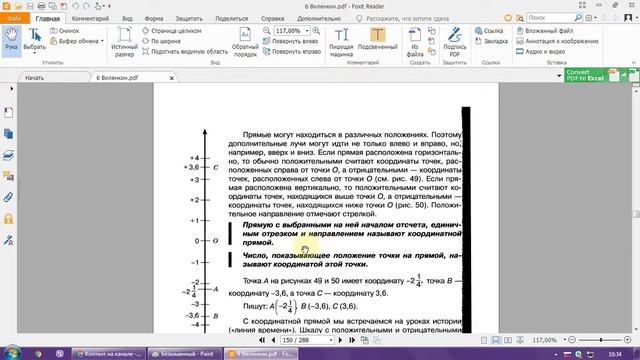Open the Layers panel in sidebar
Viewport: 640px width, 360px height.
click(8, 155)
